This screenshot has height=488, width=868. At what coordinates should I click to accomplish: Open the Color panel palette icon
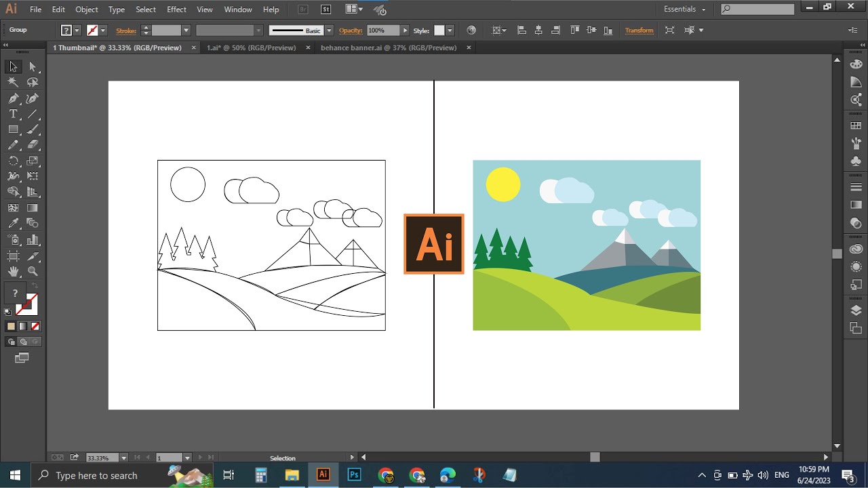pos(856,64)
